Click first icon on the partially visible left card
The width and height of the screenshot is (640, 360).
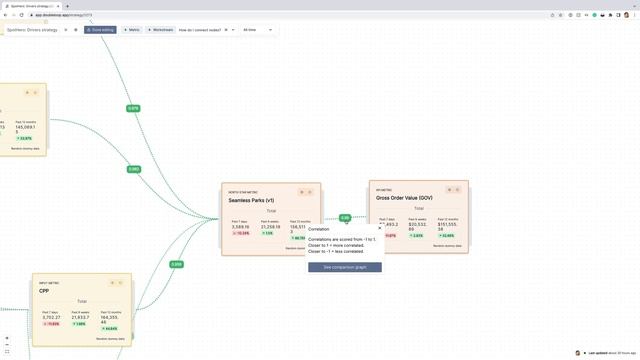27,93
